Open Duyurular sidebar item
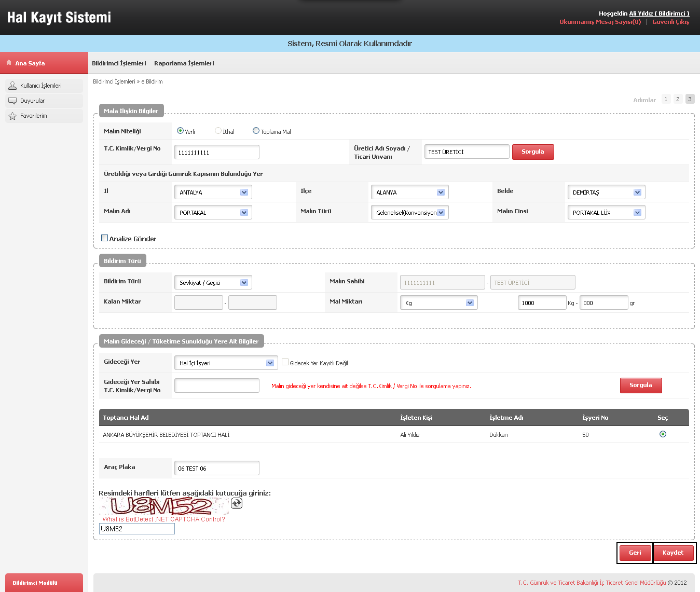The width and height of the screenshot is (700, 592). [44, 101]
